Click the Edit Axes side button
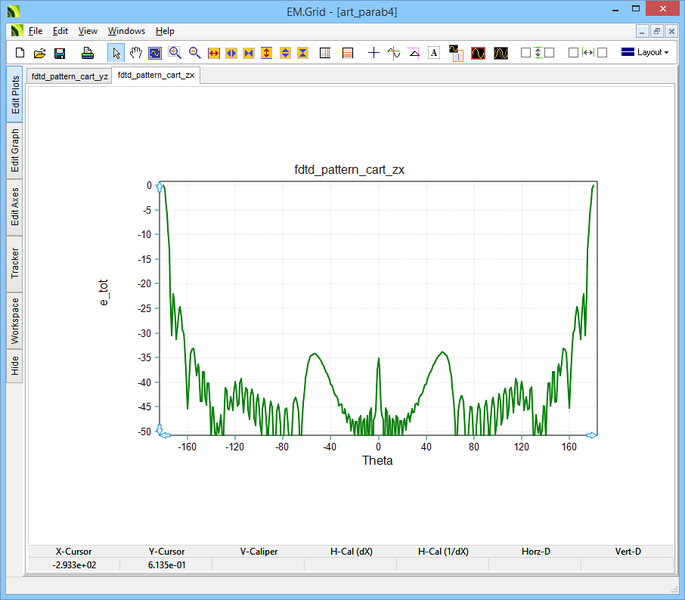 [15, 207]
